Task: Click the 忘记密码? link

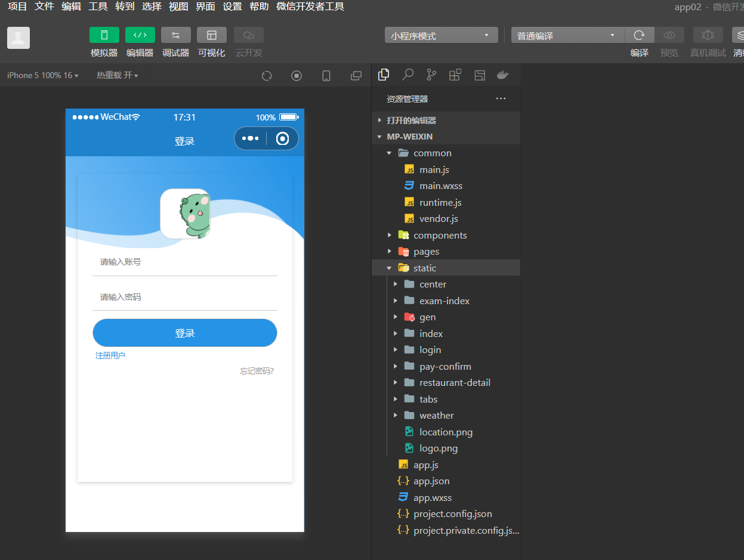Action: [x=257, y=371]
